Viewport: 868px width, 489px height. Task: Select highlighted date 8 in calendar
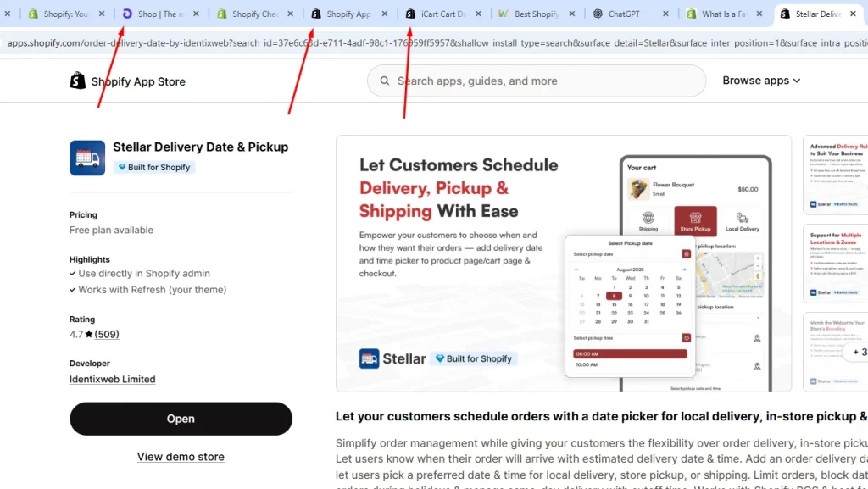614,296
